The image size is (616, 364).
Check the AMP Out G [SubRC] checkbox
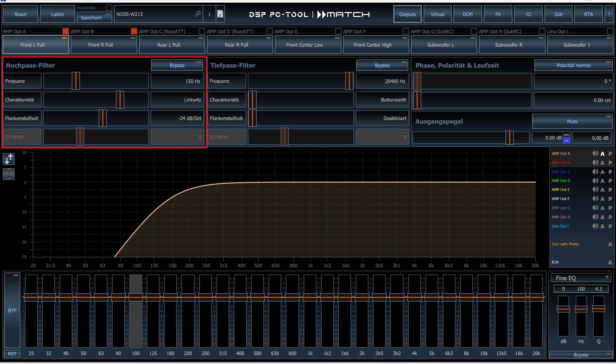point(474,31)
